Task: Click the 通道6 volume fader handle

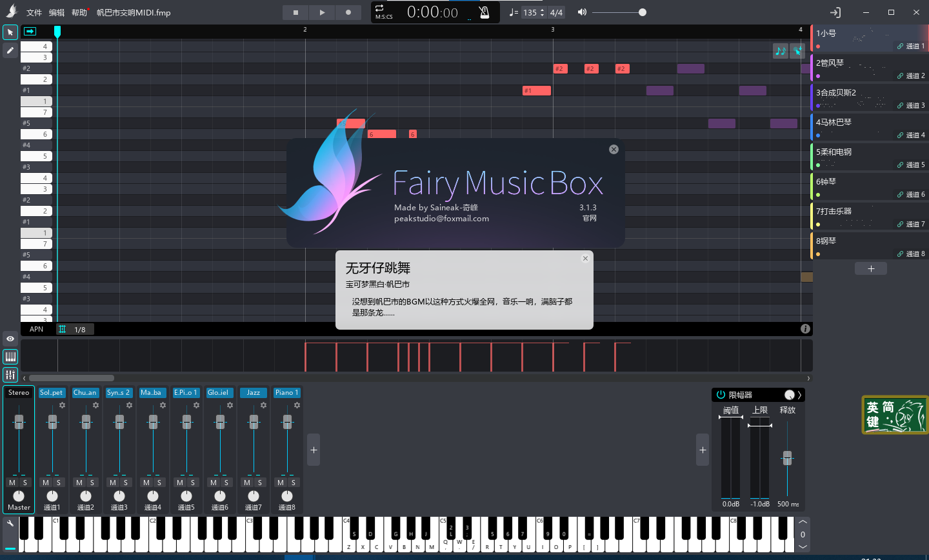Action: (220, 422)
